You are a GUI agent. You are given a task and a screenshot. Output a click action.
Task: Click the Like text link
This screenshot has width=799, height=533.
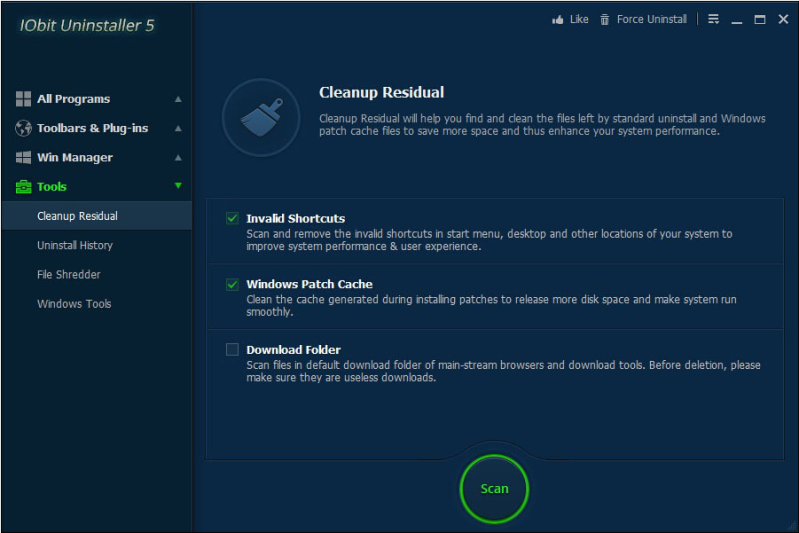click(579, 19)
